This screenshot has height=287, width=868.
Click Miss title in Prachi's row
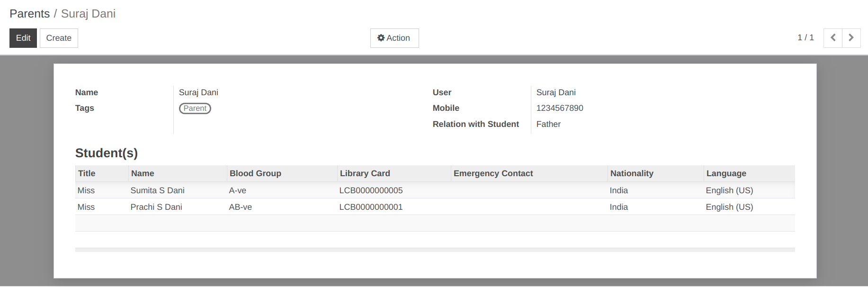pyautogui.click(x=86, y=207)
